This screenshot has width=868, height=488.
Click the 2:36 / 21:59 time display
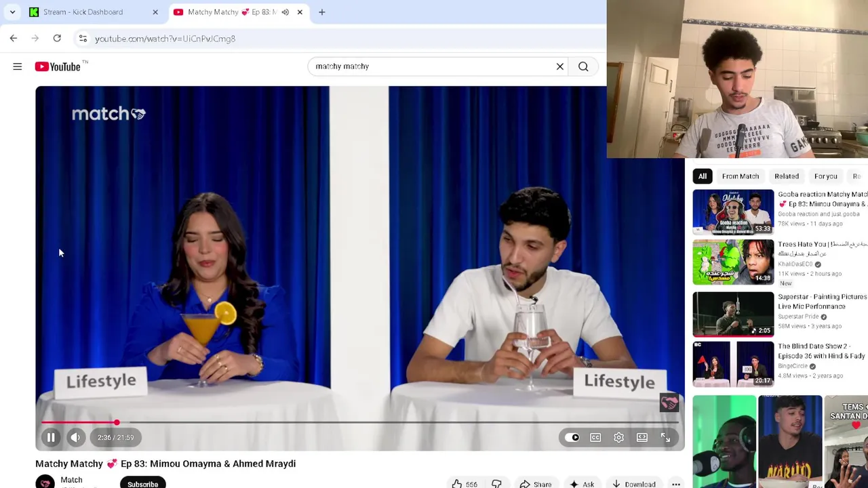pos(115,437)
